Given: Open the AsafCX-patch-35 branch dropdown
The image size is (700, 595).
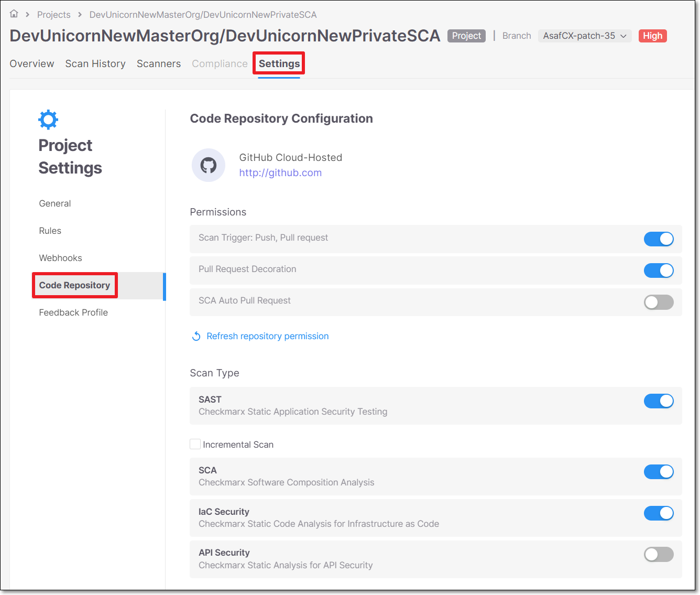Looking at the screenshot, I should click(x=585, y=36).
